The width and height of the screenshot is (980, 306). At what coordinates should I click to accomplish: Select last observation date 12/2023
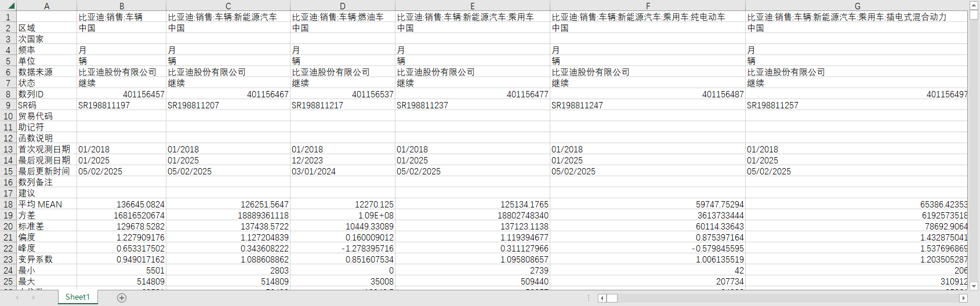[343, 160]
